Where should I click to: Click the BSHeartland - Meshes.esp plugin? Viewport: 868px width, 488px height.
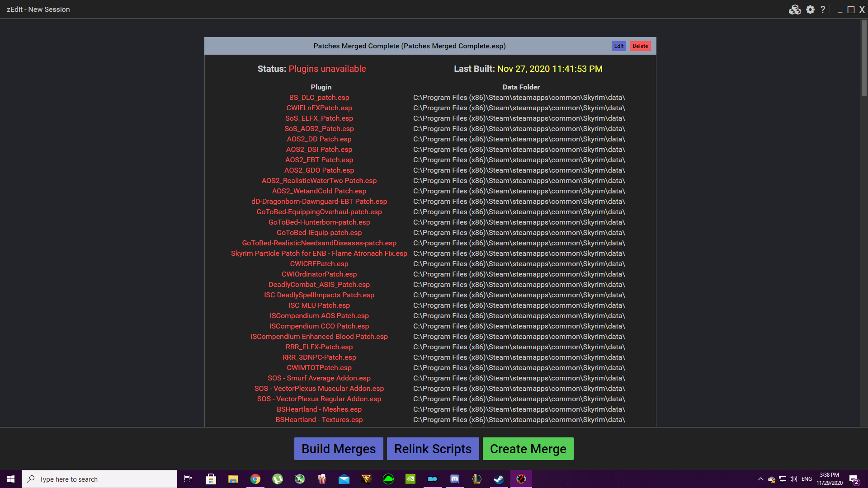coord(319,409)
